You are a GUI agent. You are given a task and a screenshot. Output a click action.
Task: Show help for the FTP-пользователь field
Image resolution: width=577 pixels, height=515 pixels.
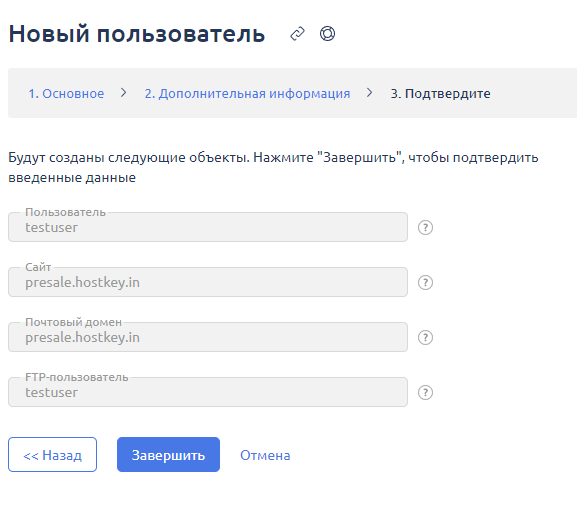click(425, 393)
